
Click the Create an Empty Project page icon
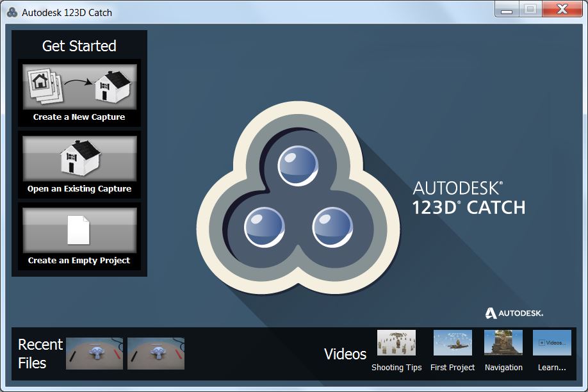pyautogui.click(x=79, y=230)
